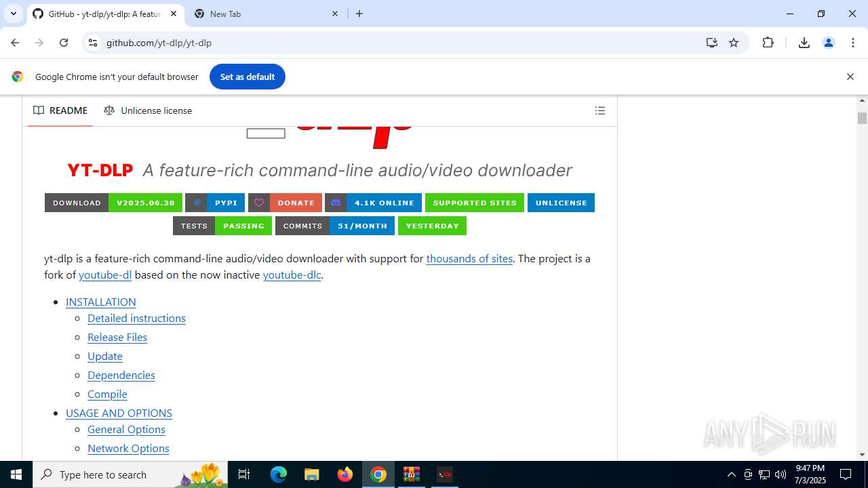Open the network icon in system tray
Viewport: 868px width, 488px height.
click(764, 474)
